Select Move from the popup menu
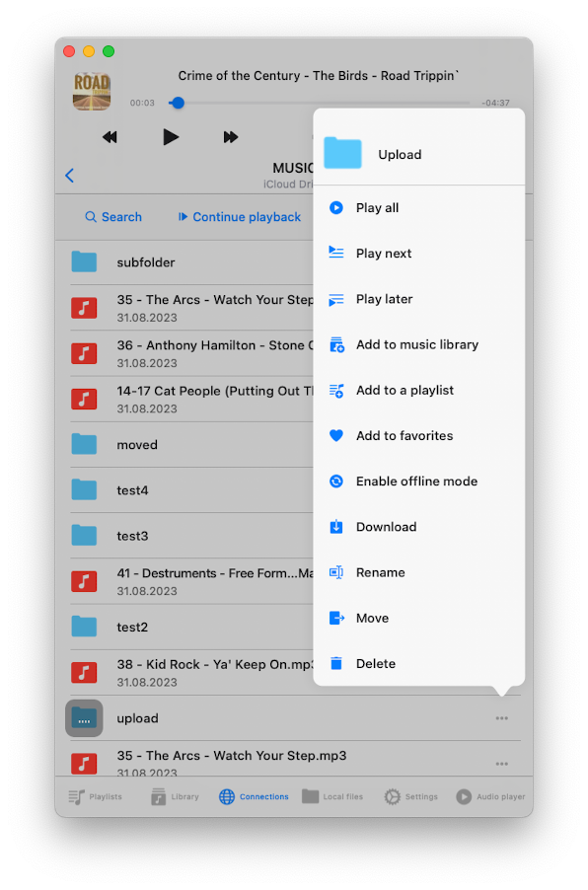 [419, 618]
